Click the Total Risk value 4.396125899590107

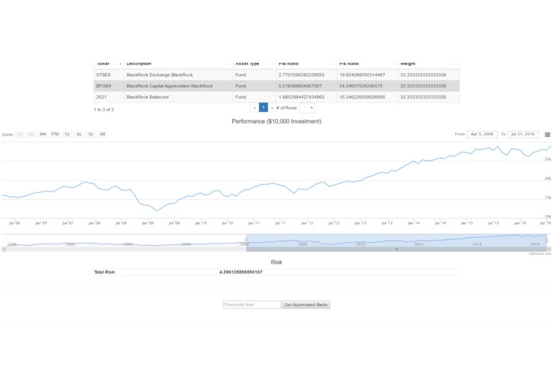241,272
